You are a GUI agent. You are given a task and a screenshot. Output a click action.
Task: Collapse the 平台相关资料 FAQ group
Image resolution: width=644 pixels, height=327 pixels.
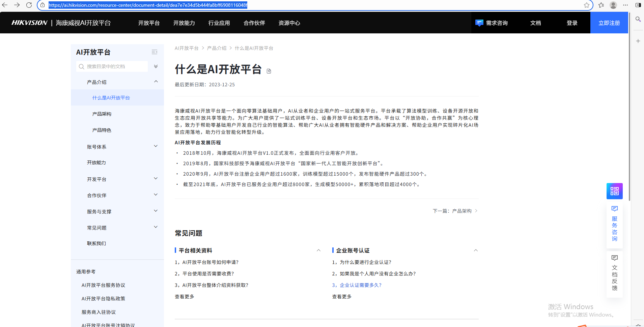pos(318,250)
